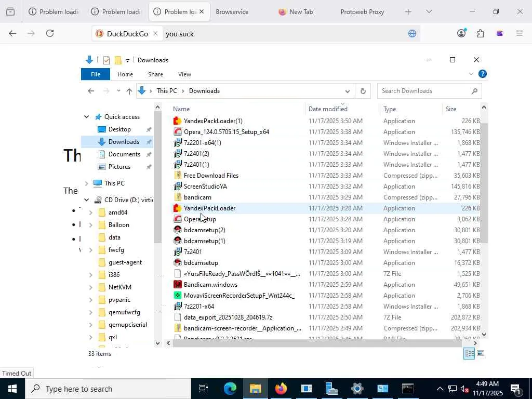Click the Opera_124.0.5705.15_Setup_x64 file icon
Image resolution: width=532 pixels, height=399 pixels.
point(178,131)
